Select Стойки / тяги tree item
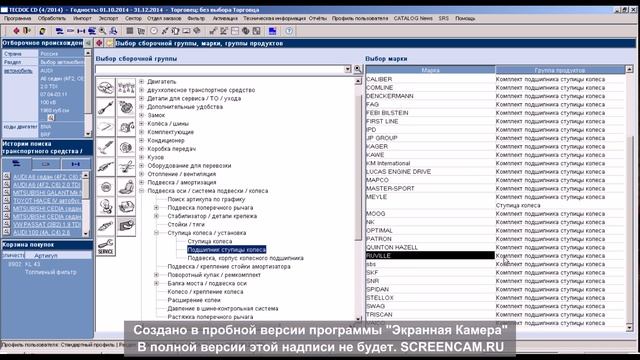Viewport: 640px width, 360px height. tap(186, 224)
